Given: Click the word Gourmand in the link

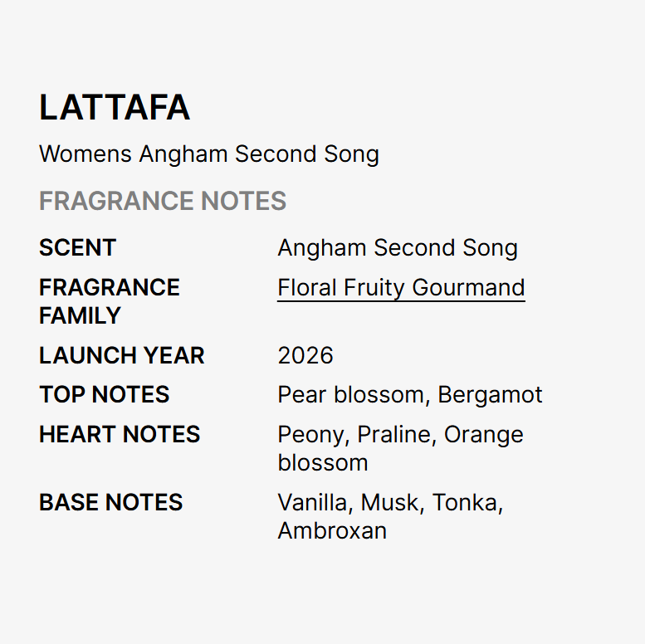Looking at the screenshot, I should point(468,287).
